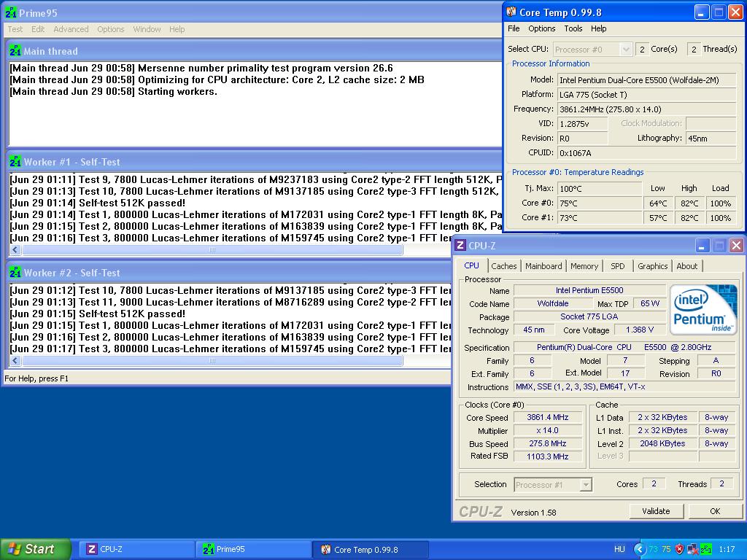Image resolution: width=747 pixels, height=560 pixels.
Task: Open the Selection Processor #1 dropdown in CPU-Z
Action: point(585,485)
